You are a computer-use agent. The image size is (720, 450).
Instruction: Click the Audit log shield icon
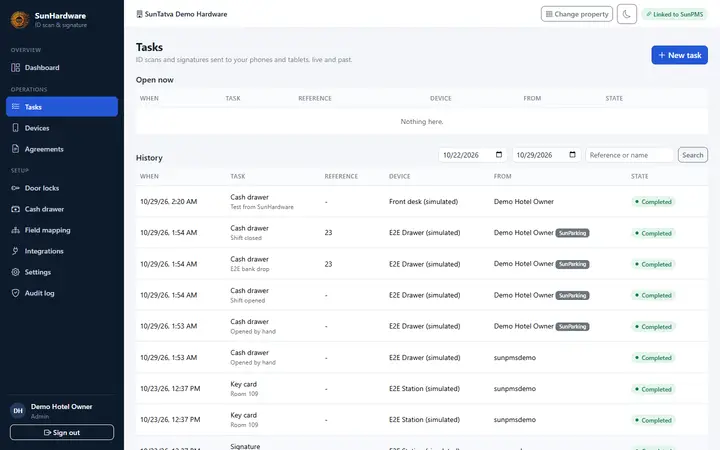[x=16, y=293]
